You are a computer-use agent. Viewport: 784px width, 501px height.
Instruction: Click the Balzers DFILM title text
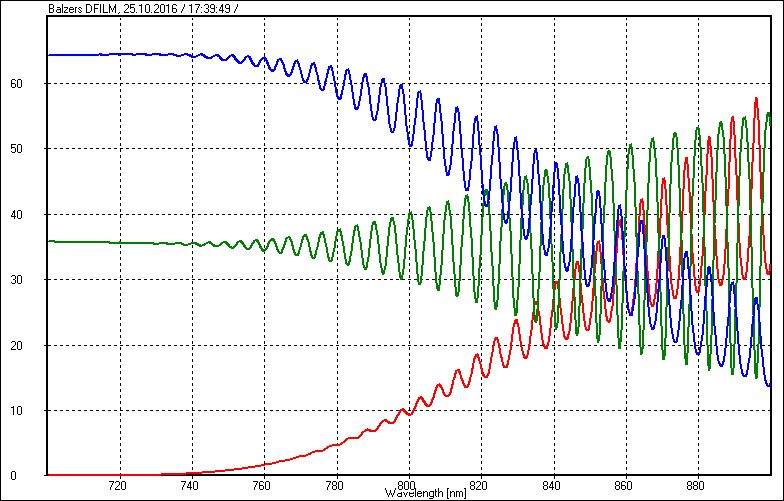[x=84, y=8]
